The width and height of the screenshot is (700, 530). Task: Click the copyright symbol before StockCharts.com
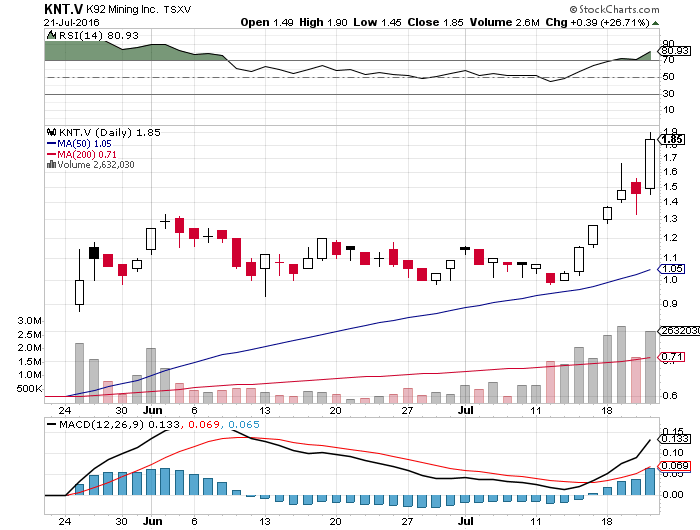pos(573,9)
